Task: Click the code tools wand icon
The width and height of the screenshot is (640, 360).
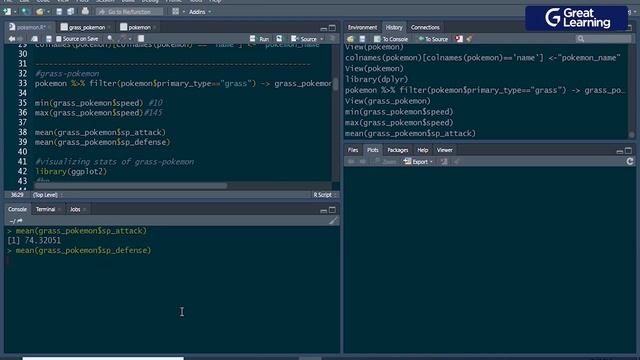Action: tap(123, 39)
